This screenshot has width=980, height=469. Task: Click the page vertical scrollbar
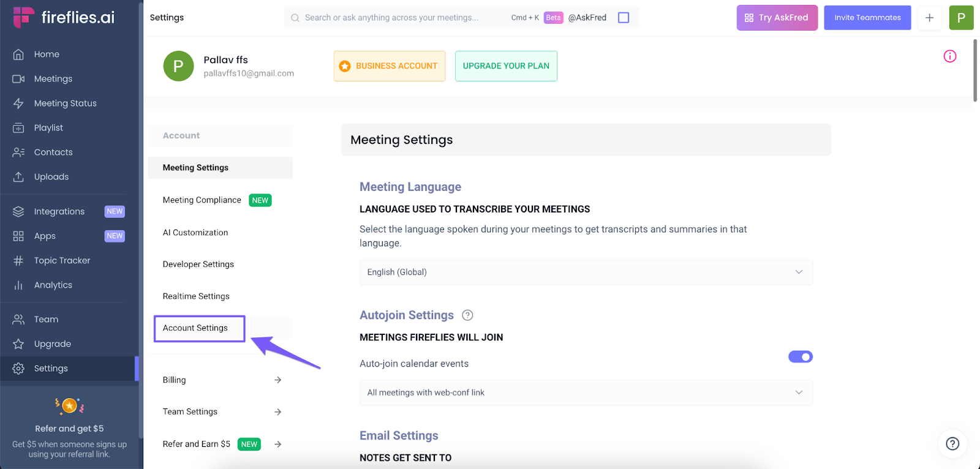pos(975,70)
